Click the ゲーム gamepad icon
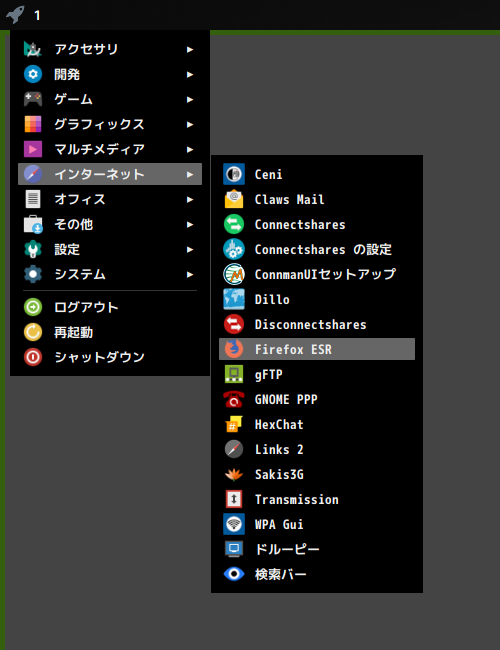Image resolution: width=500 pixels, height=650 pixels. click(x=33, y=99)
